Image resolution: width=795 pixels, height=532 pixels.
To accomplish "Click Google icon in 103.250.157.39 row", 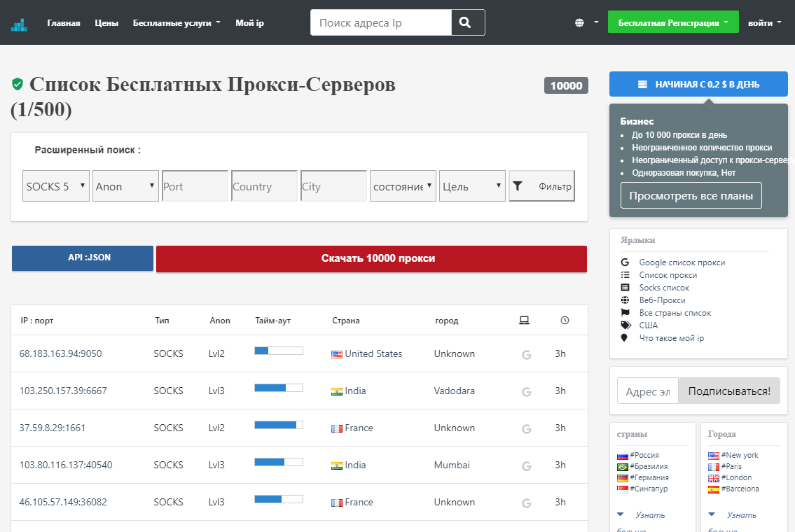I will 526,392.
